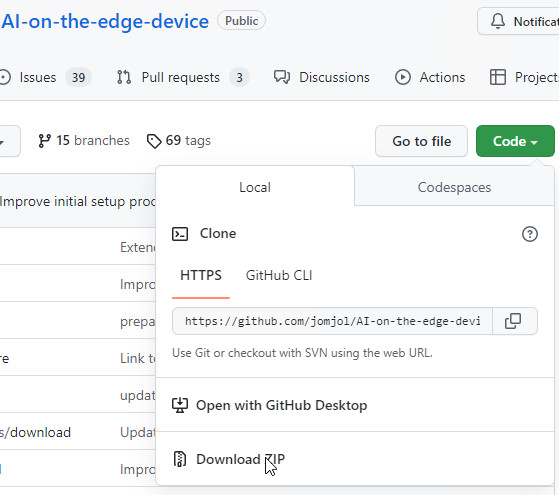
Task: Open the Actions tab
Action: coord(430,77)
